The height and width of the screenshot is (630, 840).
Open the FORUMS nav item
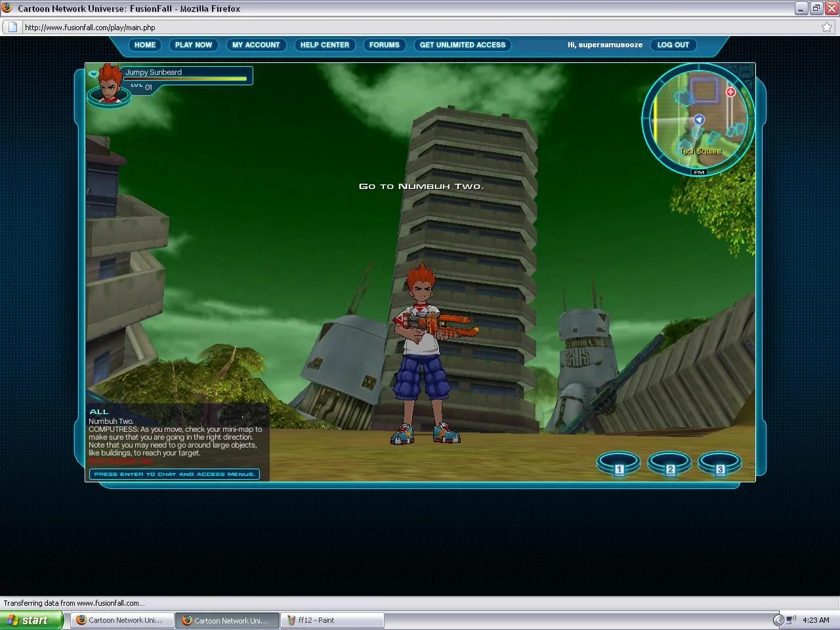[x=385, y=45]
